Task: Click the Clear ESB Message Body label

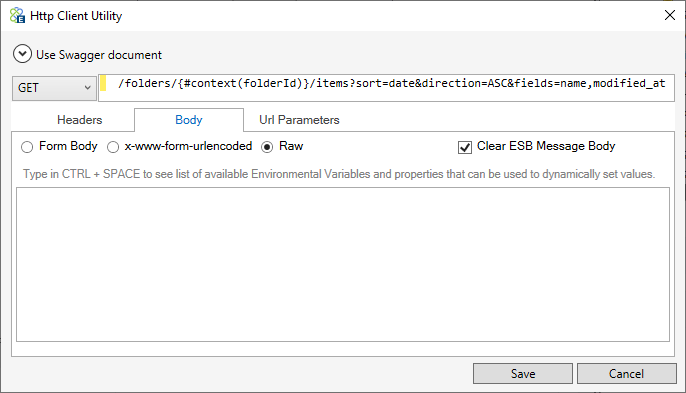Action: click(546, 146)
